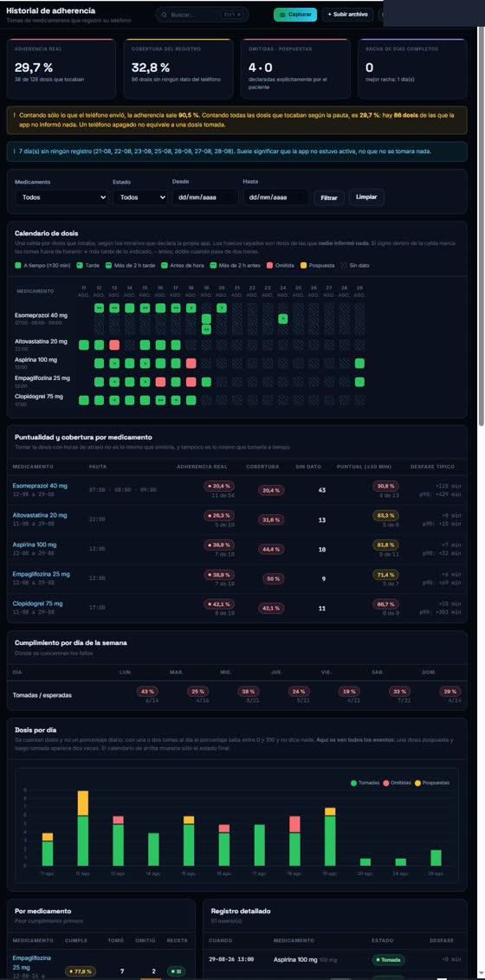Click the 'Omitidas · Pospuestas' card
The height and width of the screenshot is (980, 485).
(295, 68)
